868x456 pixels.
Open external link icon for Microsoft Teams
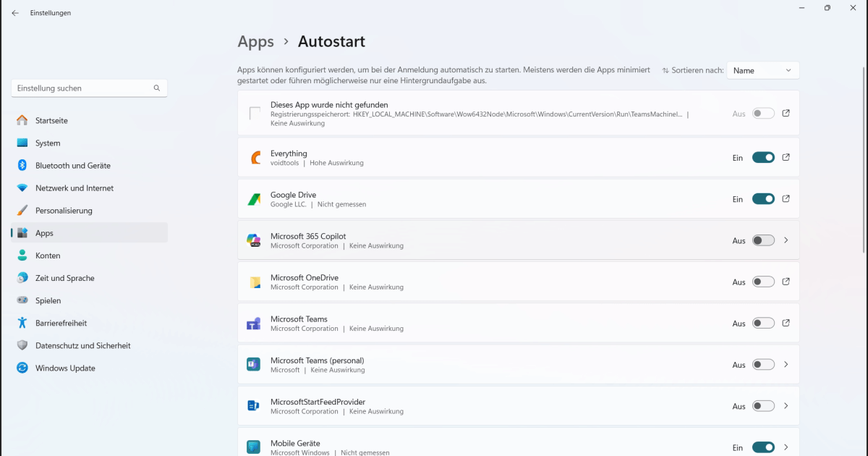[786, 324]
